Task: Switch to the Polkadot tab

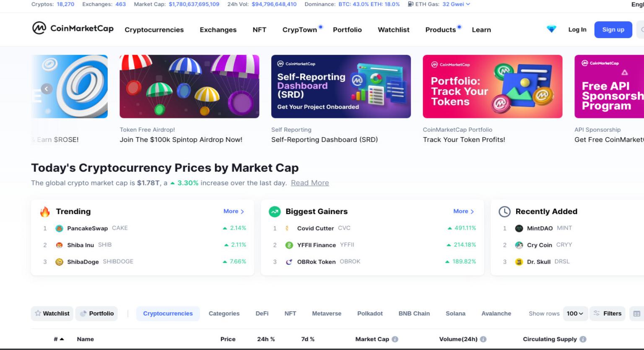Action: 370,313
